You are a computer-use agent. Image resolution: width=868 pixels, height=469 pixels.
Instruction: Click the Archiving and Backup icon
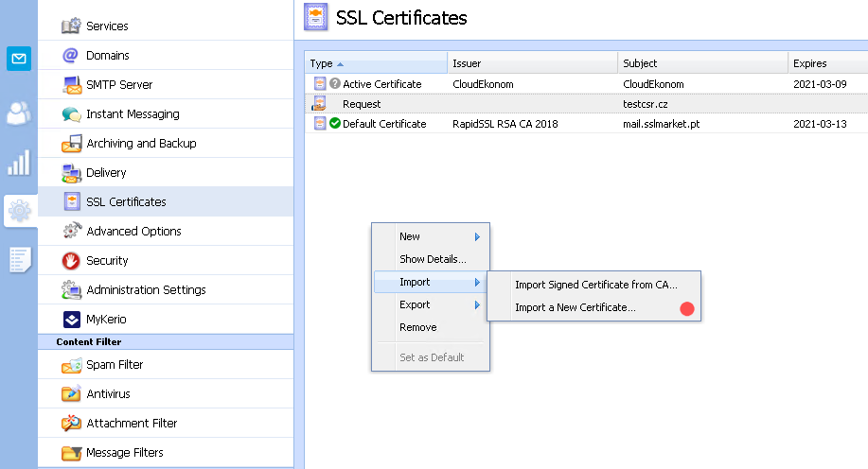(71, 143)
